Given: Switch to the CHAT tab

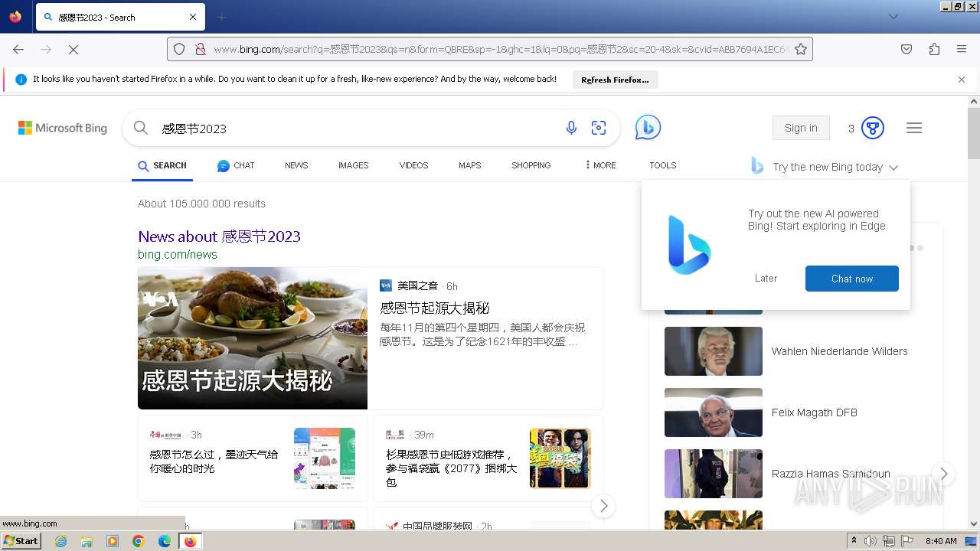Looking at the screenshot, I should pyautogui.click(x=236, y=165).
